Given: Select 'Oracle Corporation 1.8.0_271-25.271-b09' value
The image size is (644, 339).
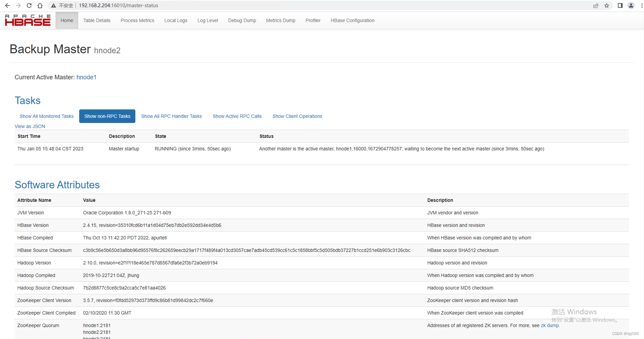Looking at the screenshot, I should tap(127, 213).
